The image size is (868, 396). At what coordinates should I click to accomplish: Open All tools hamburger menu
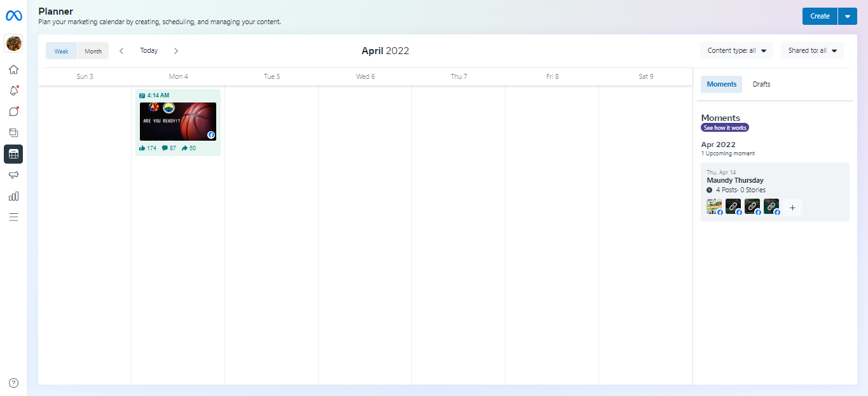(x=13, y=217)
